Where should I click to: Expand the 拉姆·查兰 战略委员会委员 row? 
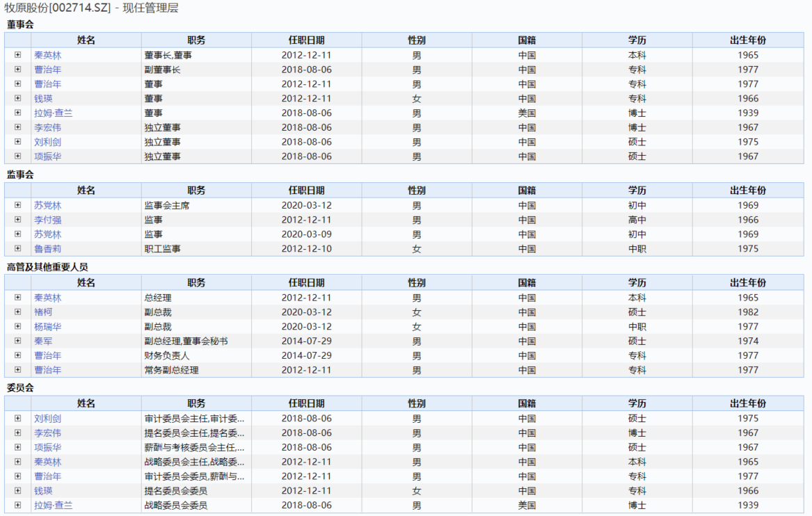tap(17, 505)
